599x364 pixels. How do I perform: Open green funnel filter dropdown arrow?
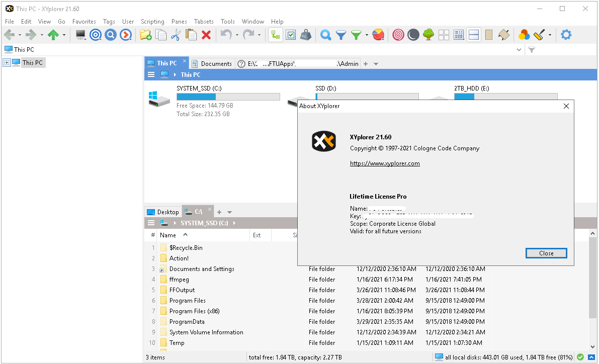click(x=367, y=35)
